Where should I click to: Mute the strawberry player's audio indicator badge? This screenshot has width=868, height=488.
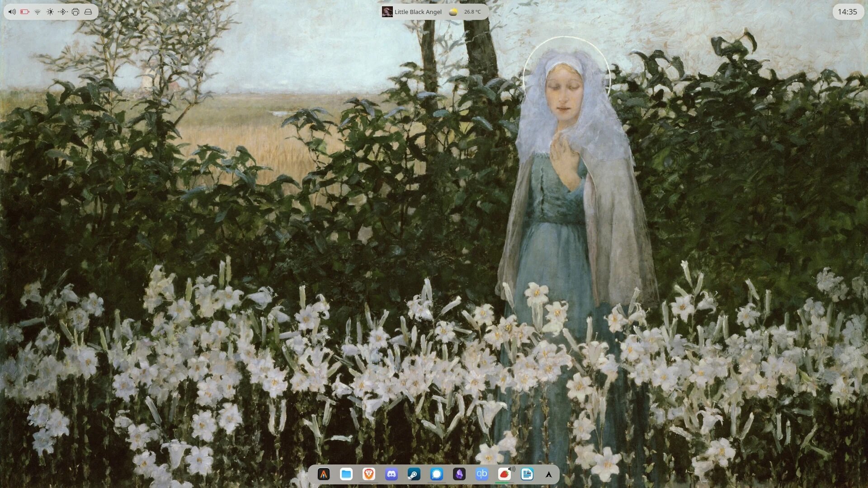point(512,469)
